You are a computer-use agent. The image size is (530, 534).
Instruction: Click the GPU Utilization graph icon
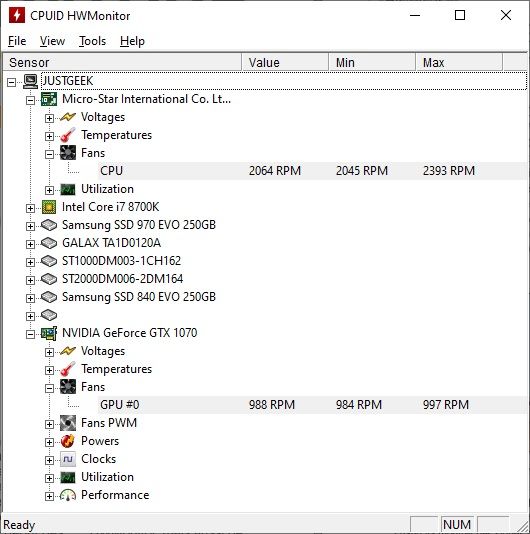[68, 477]
